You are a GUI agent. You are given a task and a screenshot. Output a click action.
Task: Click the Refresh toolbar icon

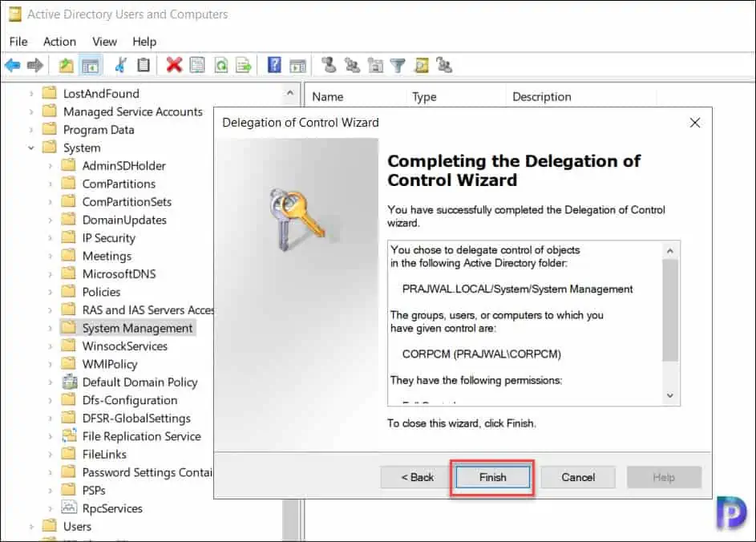point(221,65)
